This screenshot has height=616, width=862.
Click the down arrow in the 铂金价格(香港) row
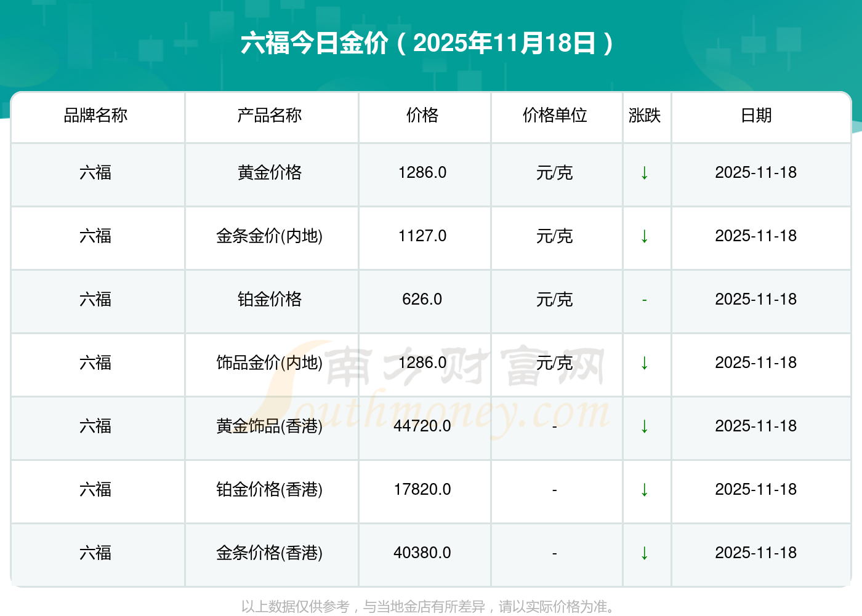(645, 490)
